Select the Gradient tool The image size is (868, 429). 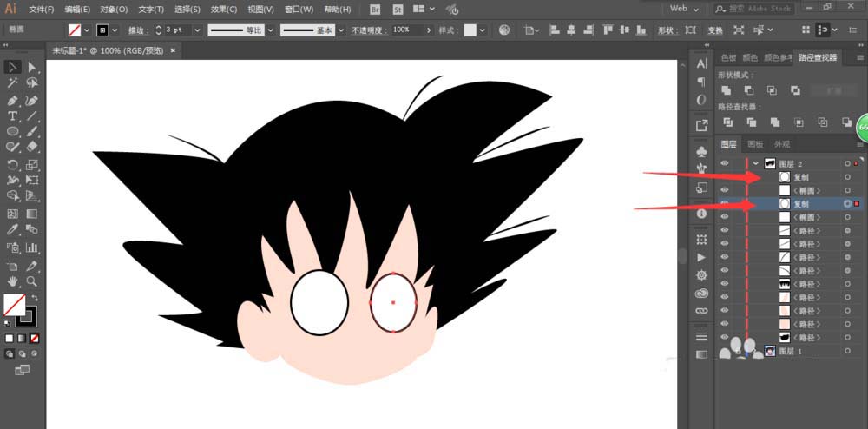coord(32,214)
